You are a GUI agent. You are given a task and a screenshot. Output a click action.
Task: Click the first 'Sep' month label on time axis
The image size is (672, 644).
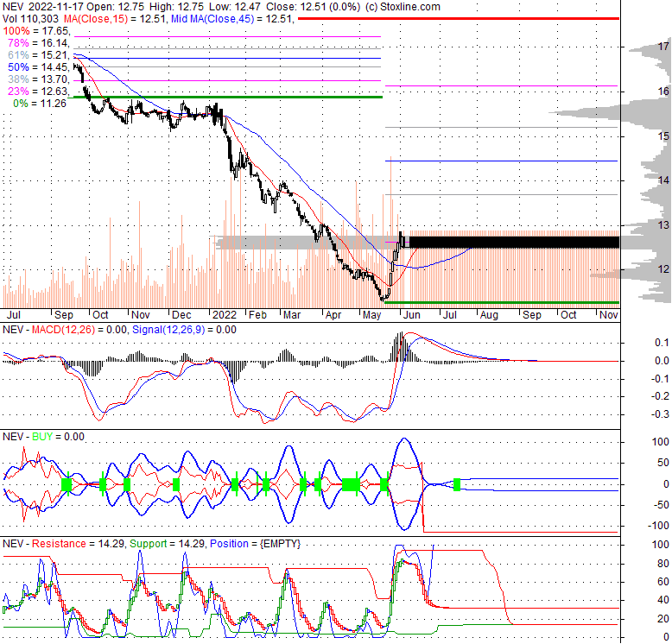pyautogui.click(x=64, y=315)
